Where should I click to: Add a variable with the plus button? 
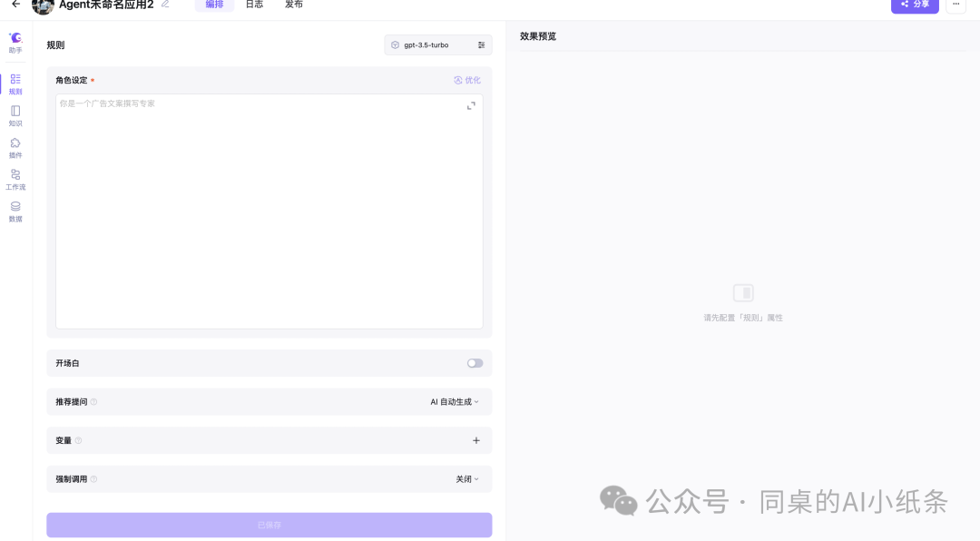coord(475,440)
